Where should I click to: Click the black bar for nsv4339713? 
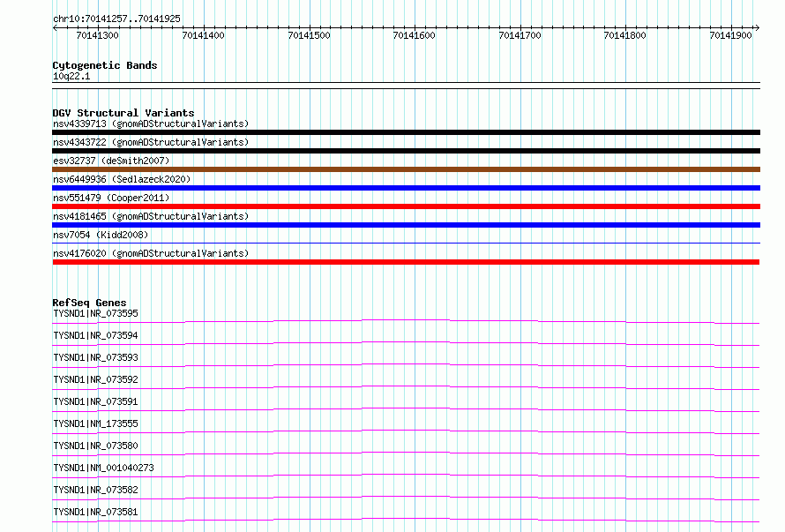tap(406, 132)
